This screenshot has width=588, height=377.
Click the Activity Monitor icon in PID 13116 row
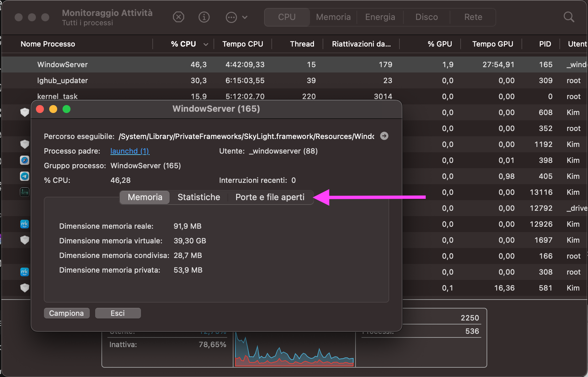point(25,192)
